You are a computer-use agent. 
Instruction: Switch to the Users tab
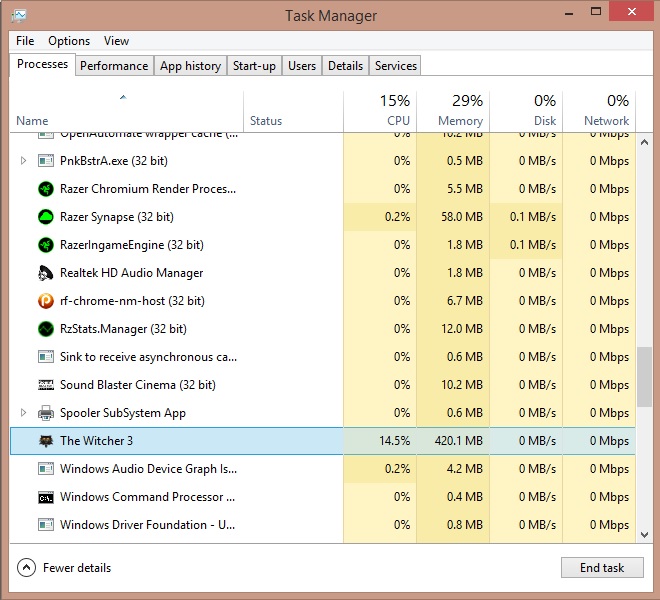point(302,66)
